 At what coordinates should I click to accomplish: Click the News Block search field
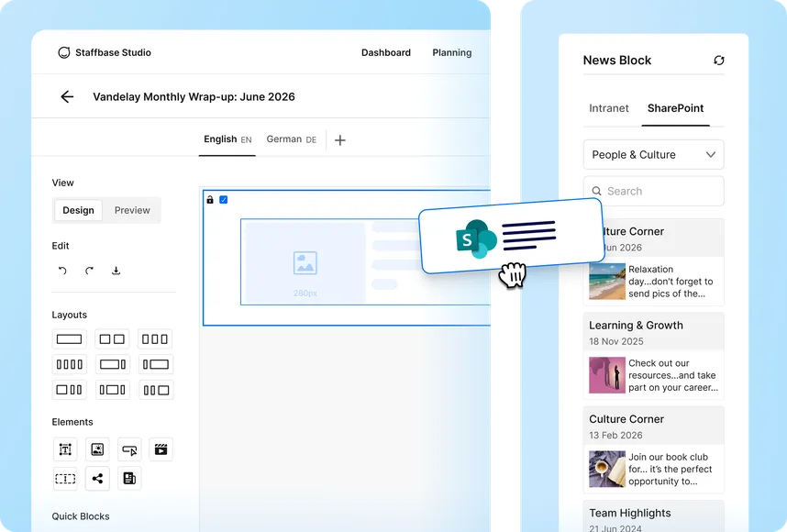653,191
